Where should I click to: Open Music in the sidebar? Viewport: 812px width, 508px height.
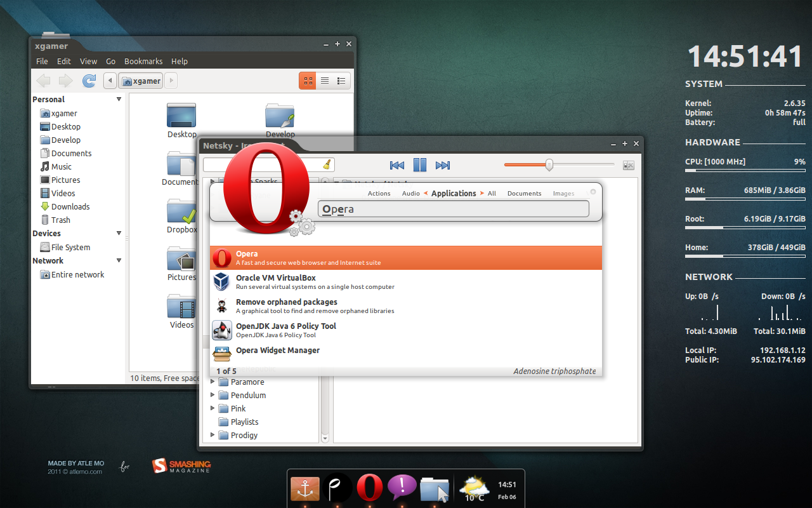(x=56, y=166)
